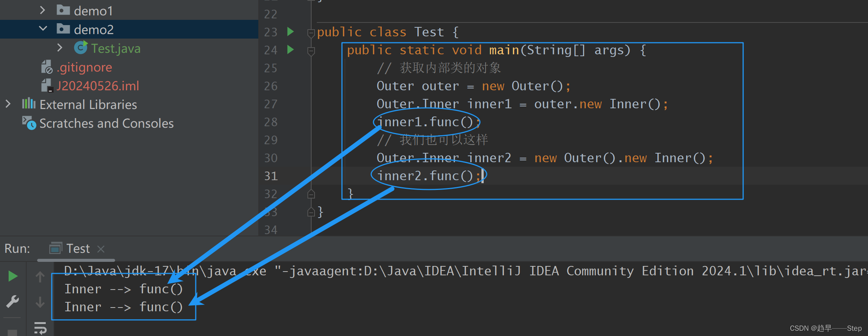The width and height of the screenshot is (868, 336).
Task: Fold the Test class at line 23
Action: (x=311, y=33)
